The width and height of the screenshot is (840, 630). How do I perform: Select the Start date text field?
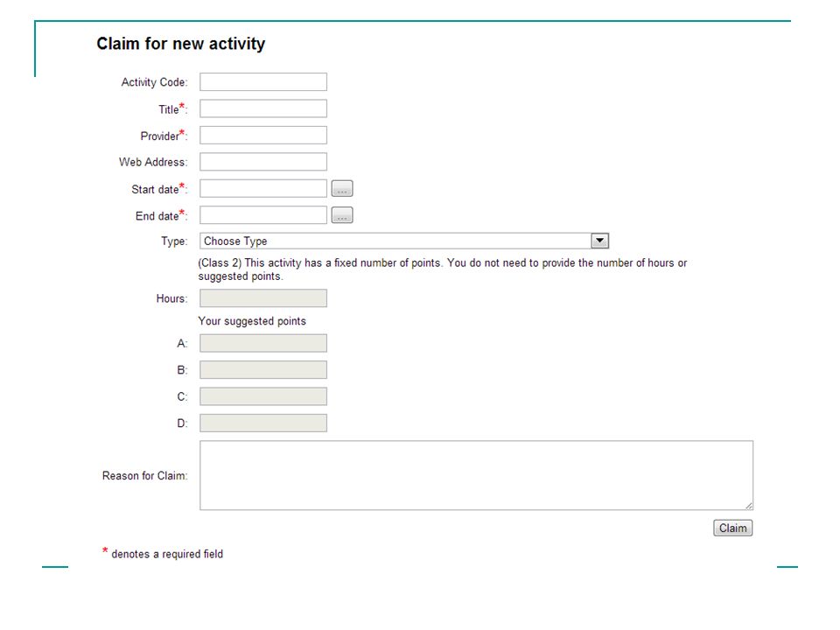[263, 189]
